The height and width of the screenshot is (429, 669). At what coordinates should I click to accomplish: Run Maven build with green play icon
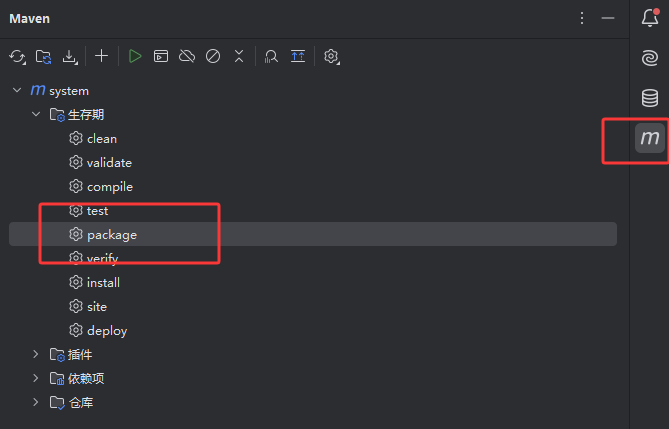coord(135,56)
